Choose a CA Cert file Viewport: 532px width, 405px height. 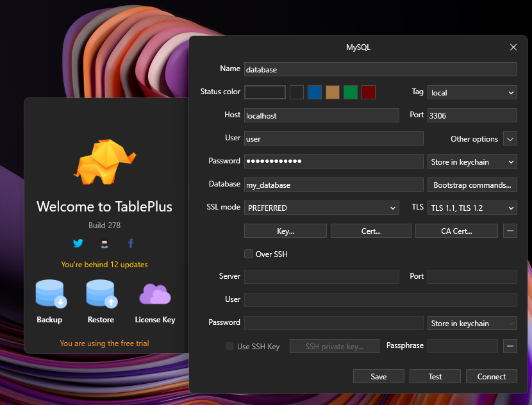point(456,231)
